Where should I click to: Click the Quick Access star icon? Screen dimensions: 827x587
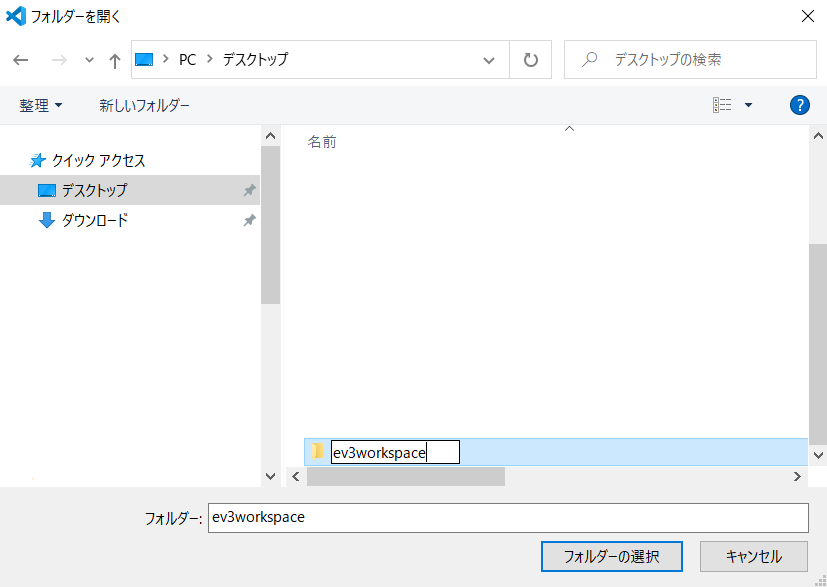click(37, 160)
